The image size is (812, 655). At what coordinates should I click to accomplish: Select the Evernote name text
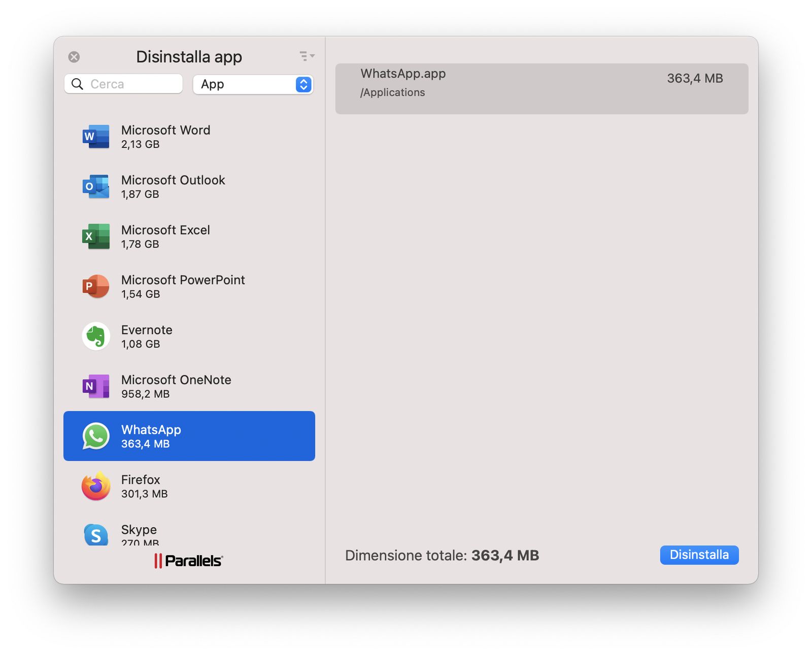[147, 330]
